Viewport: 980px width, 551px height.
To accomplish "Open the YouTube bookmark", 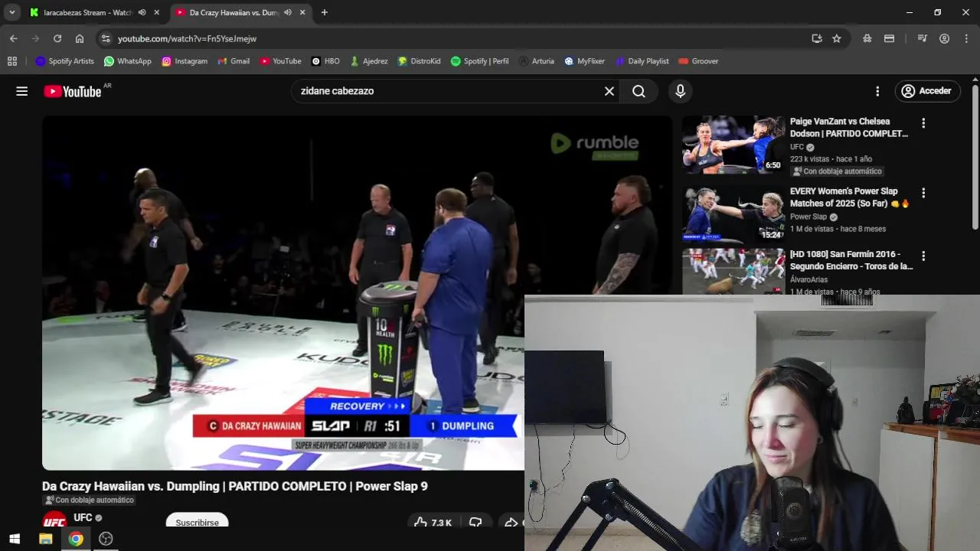I will [280, 61].
